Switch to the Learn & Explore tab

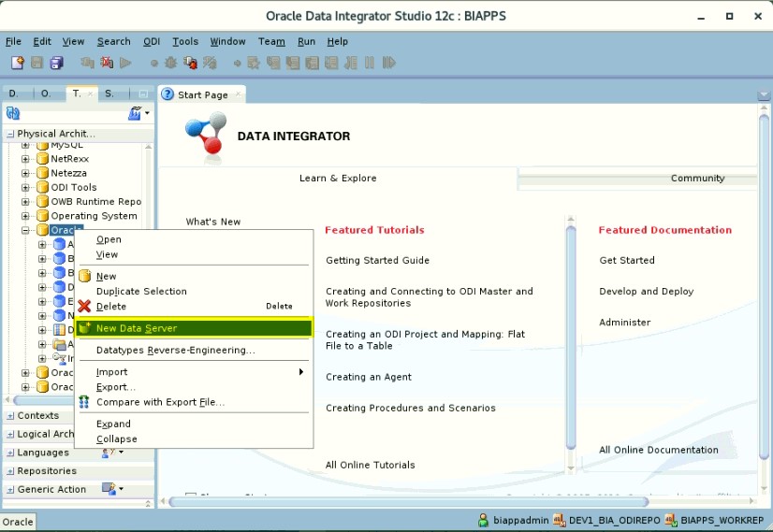click(338, 179)
